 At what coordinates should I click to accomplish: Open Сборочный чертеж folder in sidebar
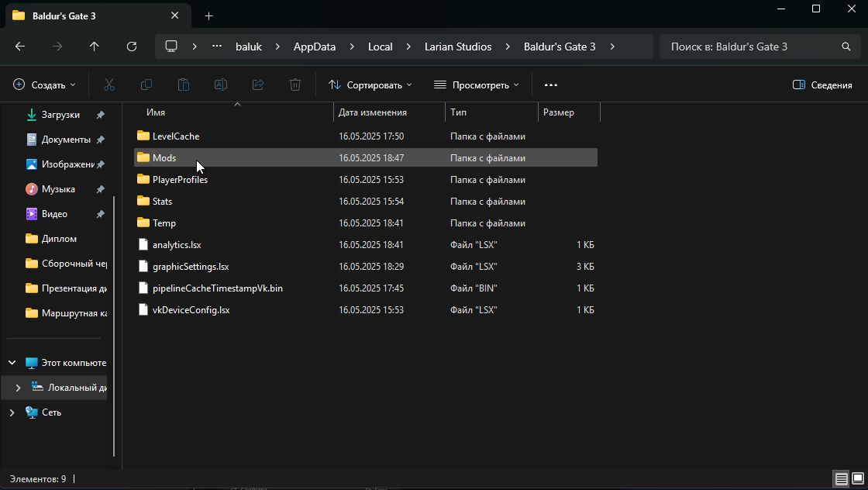(65, 264)
